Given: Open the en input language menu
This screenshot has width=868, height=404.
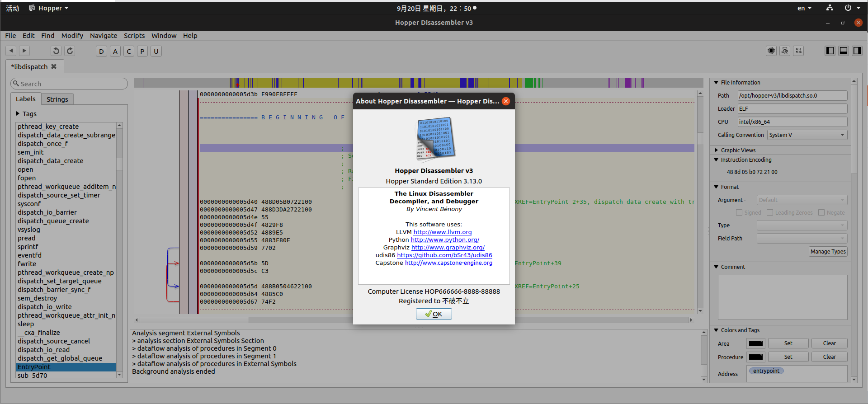Looking at the screenshot, I should [x=804, y=8].
